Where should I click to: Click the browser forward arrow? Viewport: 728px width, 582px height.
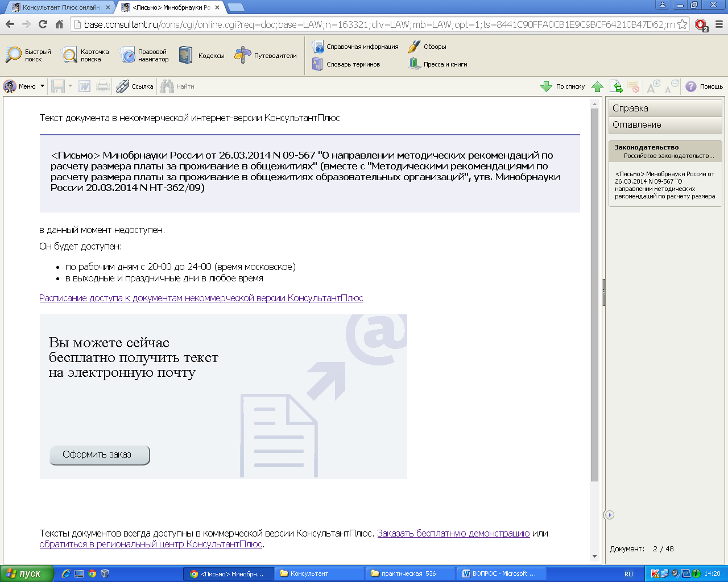pyautogui.click(x=26, y=24)
